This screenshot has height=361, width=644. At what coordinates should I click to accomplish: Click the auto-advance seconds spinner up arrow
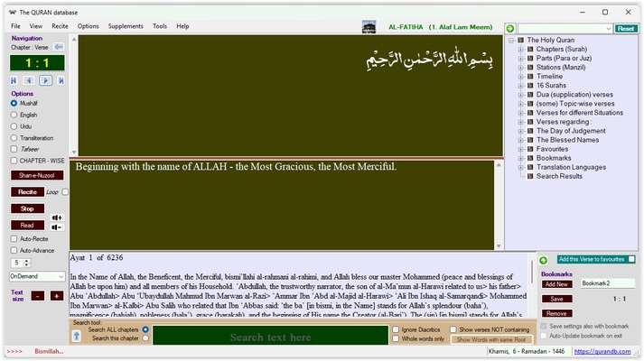point(27,261)
